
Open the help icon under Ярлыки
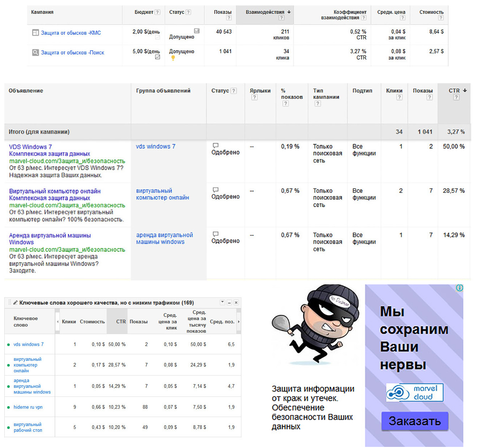(254, 97)
